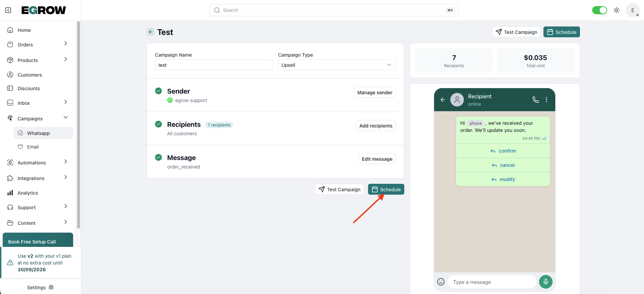This screenshot has width=644, height=294.
Task: Open the user avatar E menu
Action: (x=632, y=10)
